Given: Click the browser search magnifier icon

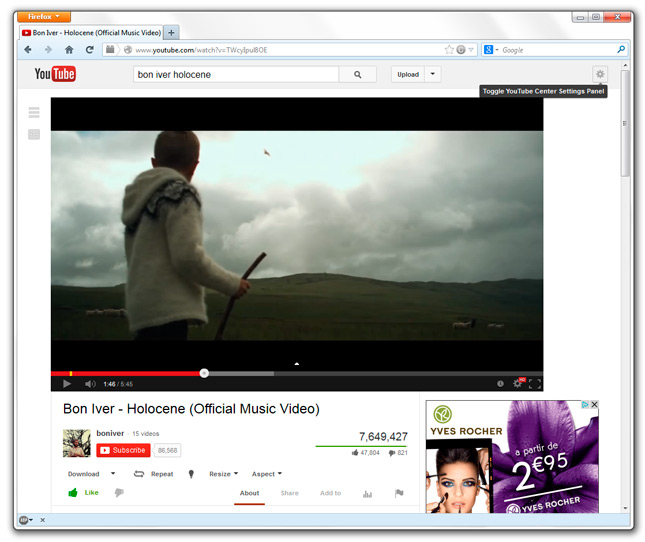Looking at the screenshot, I should point(621,50).
